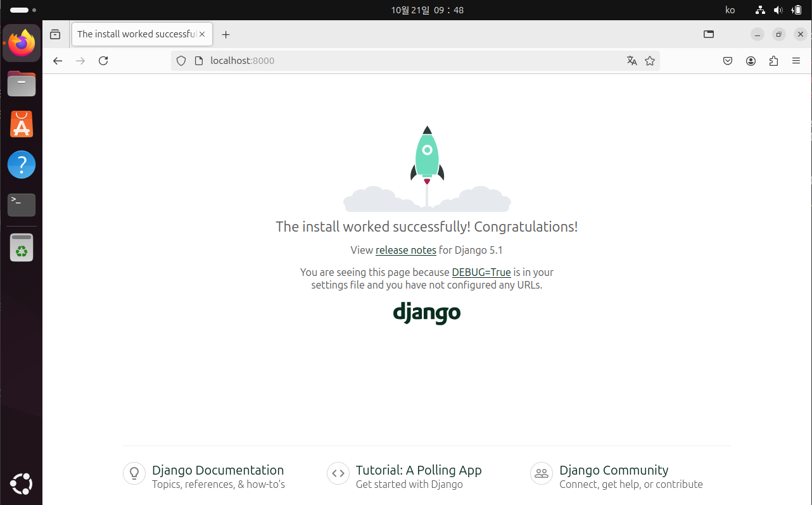Click 'Connect, get help, or contribute' text
Screen dimensions: 812x505
[631, 484]
